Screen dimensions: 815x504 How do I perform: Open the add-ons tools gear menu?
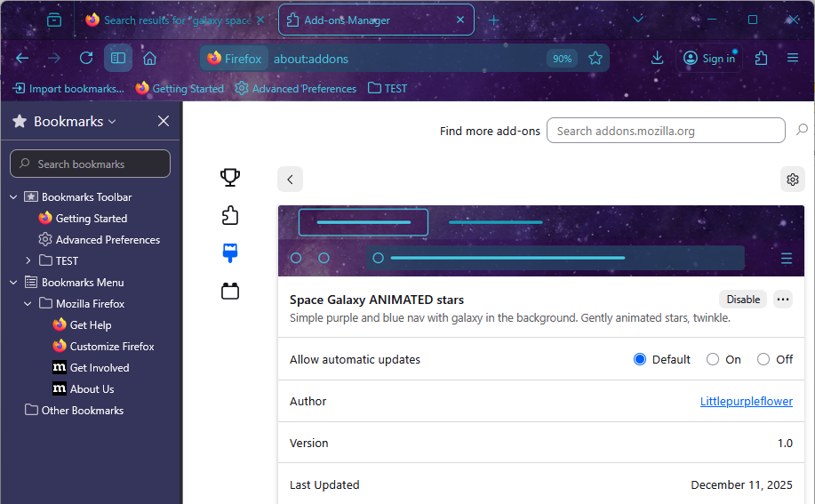pos(792,180)
